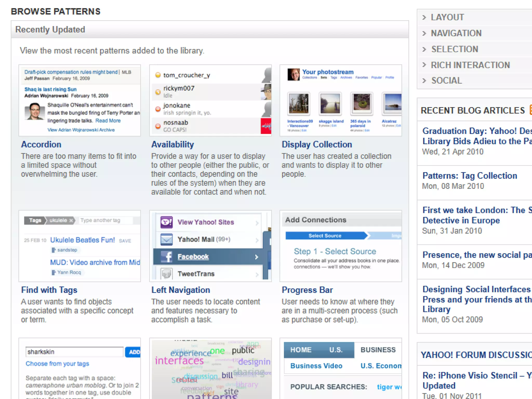Open the Accordion pattern thumbnail
Image resolution: width=532 pixels, height=399 pixels.
[80, 101]
